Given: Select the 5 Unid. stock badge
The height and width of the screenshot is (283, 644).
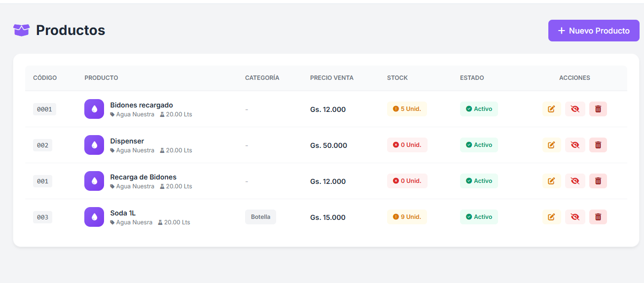Looking at the screenshot, I should 407,109.
